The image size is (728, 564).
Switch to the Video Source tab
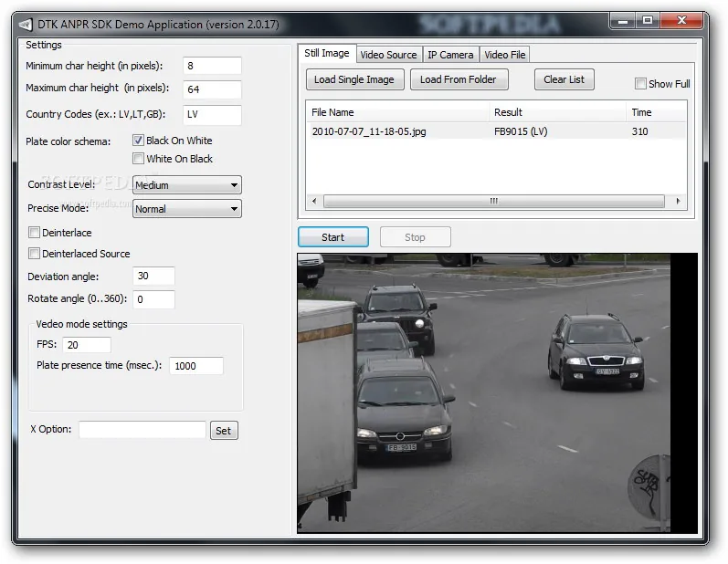[388, 55]
